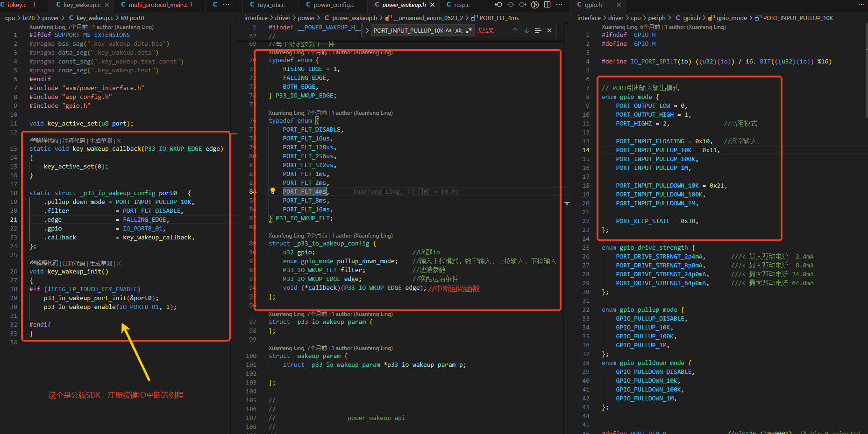Go to next change in middle editor

click(x=523, y=5)
